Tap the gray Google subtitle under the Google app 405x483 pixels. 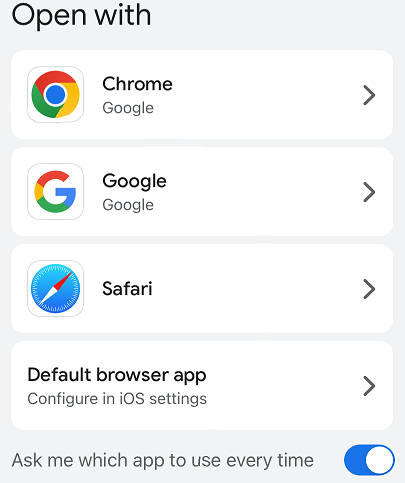coord(128,205)
